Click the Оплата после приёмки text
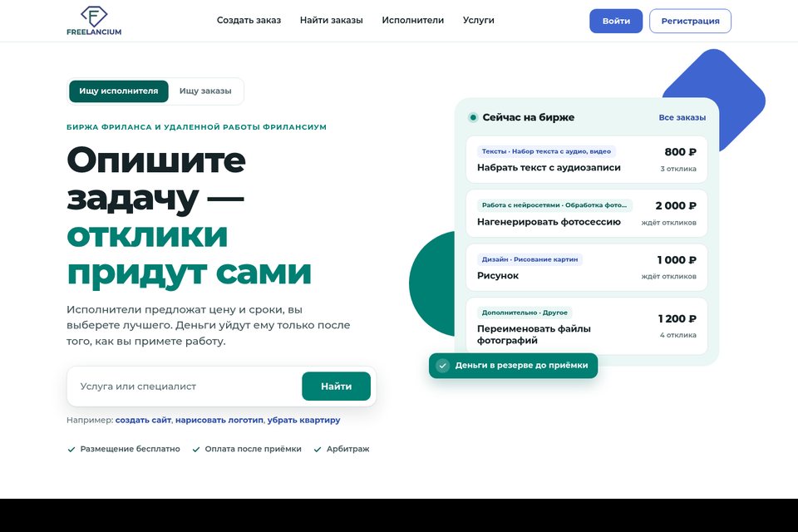The width and height of the screenshot is (798, 532). (x=253, y=449)
